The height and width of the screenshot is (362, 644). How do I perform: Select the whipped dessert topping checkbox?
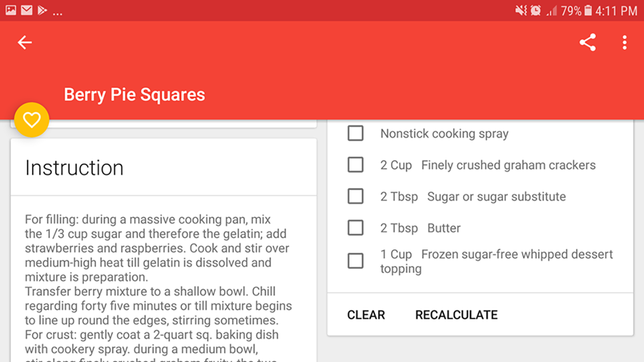pyautogui.click(x=356, y=260)
